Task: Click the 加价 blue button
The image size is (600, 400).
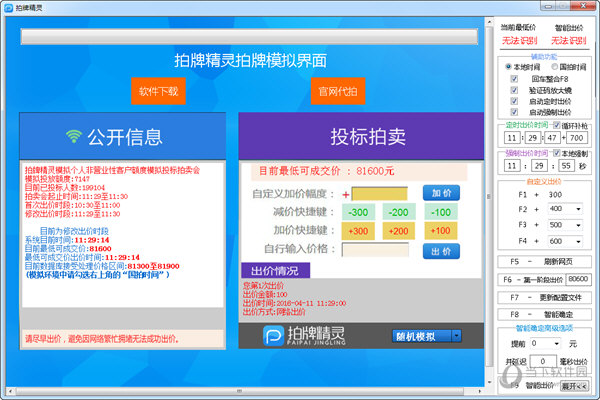Action: coord(441,193)
